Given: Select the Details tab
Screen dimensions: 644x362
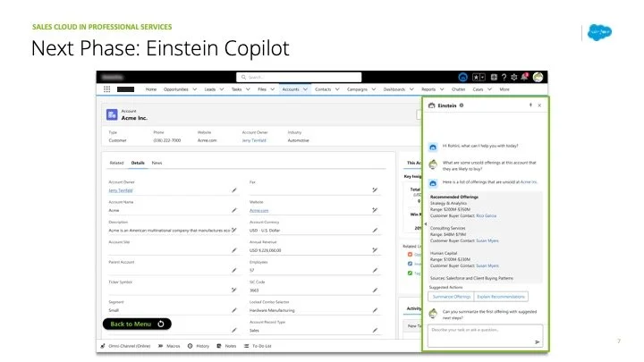Looking at the screenshot, I should (138, 163).
